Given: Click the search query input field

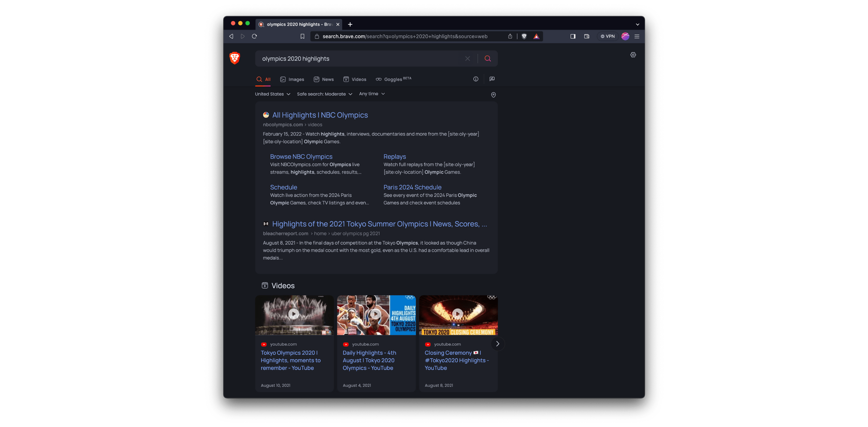Looking at the screenshot, I should (x=359, y=59).
